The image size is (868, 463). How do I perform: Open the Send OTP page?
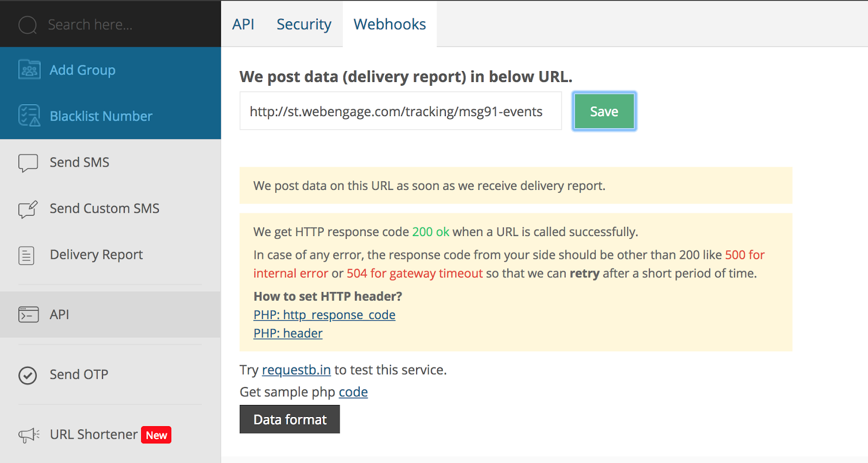tap(111, 375)
